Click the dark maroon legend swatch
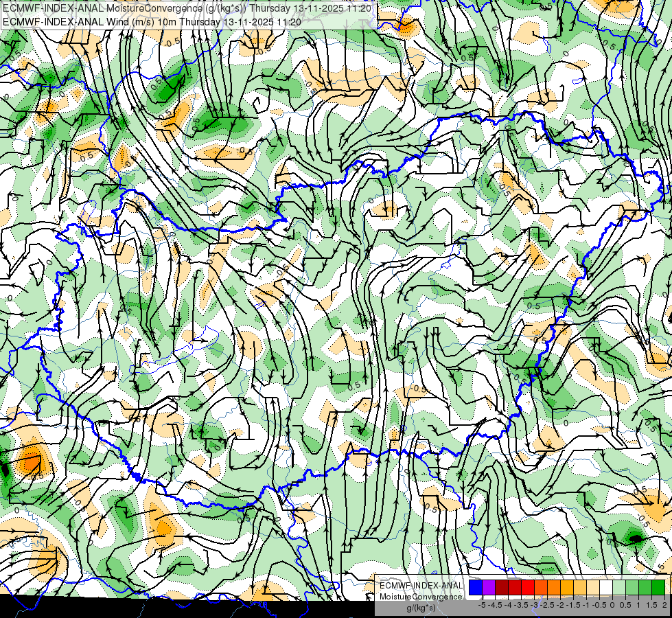The width and height of the screenshot is (672, 618). pos(502,587)
